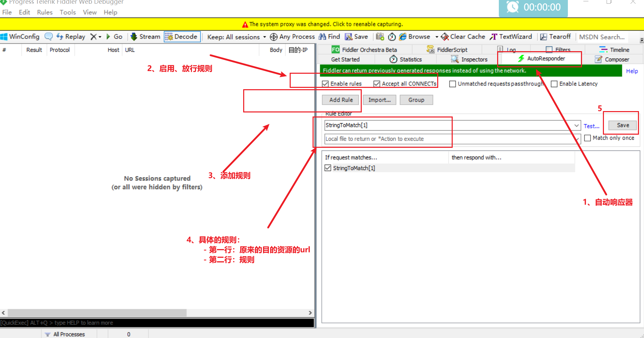Open the Remove (X) dropdown arrow

click(100, 37)
